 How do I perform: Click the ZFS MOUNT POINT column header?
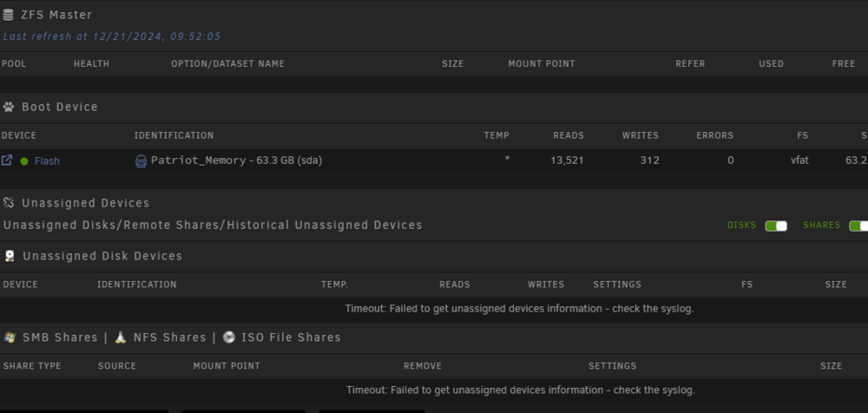542,63
